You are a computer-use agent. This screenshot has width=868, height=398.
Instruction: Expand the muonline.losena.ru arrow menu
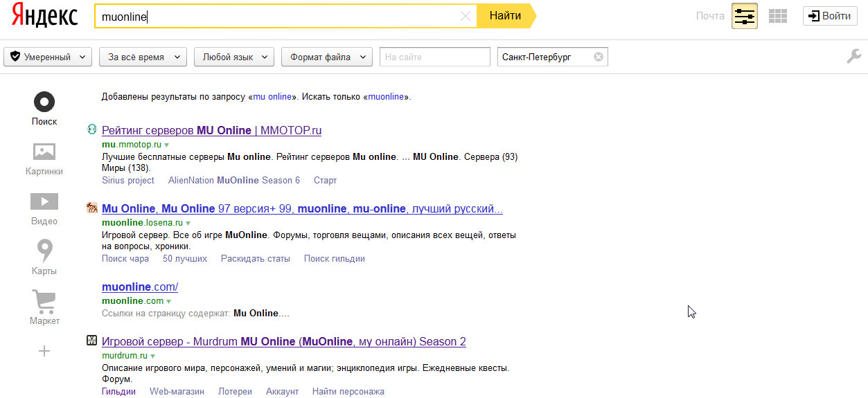pyautogui.click(x=188, y=224)
